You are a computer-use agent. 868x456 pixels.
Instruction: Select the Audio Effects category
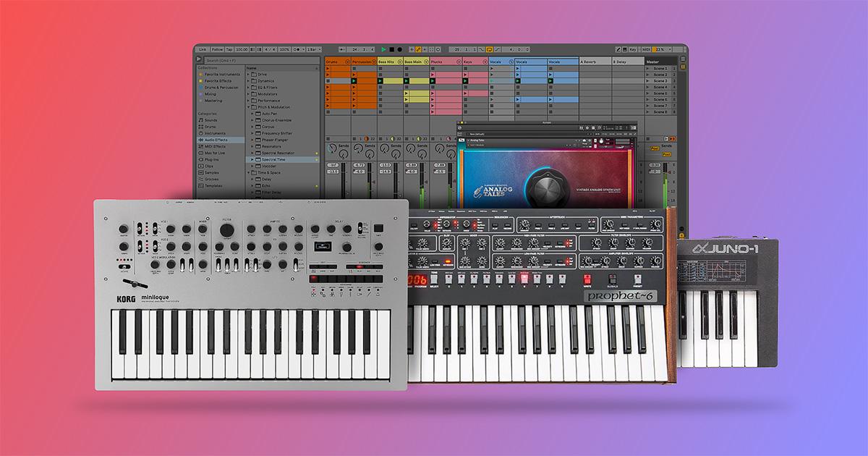(x=220, y=140)
